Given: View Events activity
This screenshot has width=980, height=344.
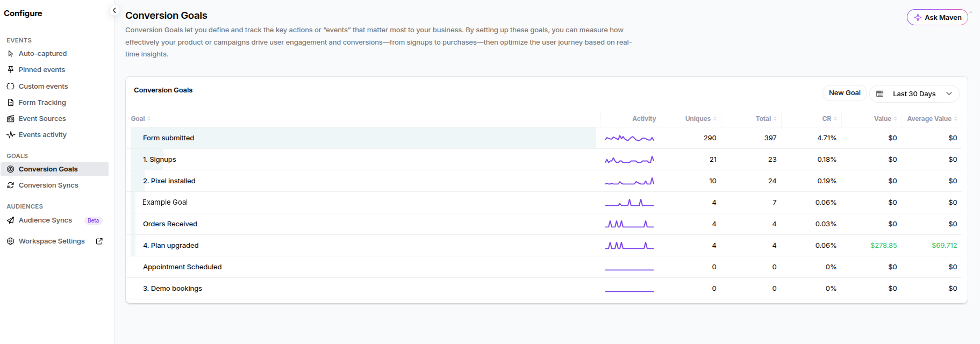Looking at the screenshot, I should pyautogui.click(x=43, y=135).
